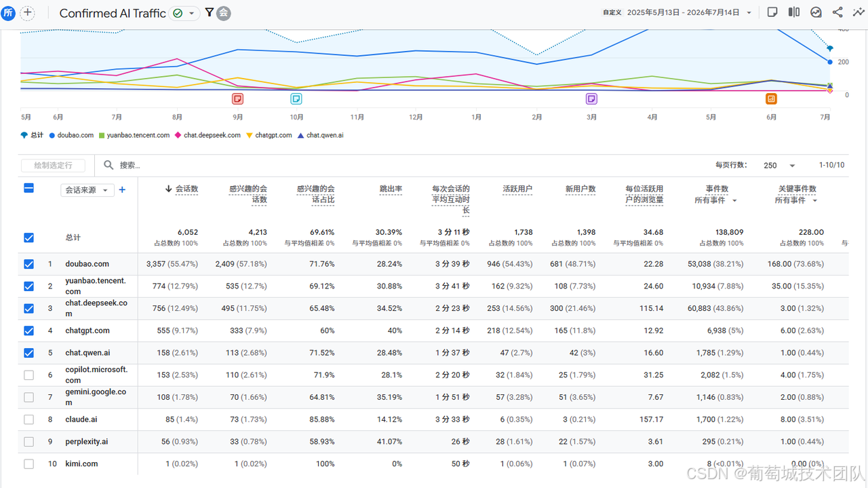
Task: Toggle the doubao.com legend item
Action: [x=71, y=135]
